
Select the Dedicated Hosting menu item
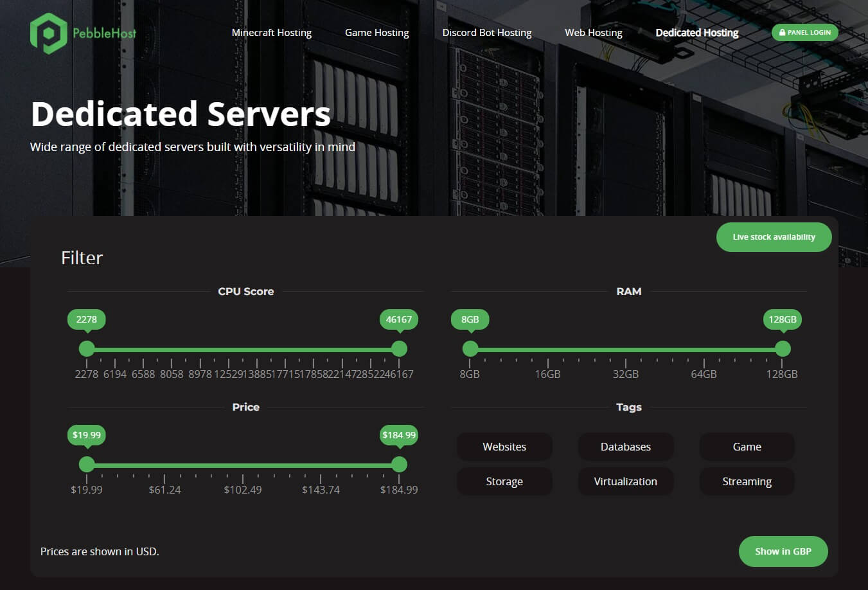pyautogui.click(x=697, y=33)
